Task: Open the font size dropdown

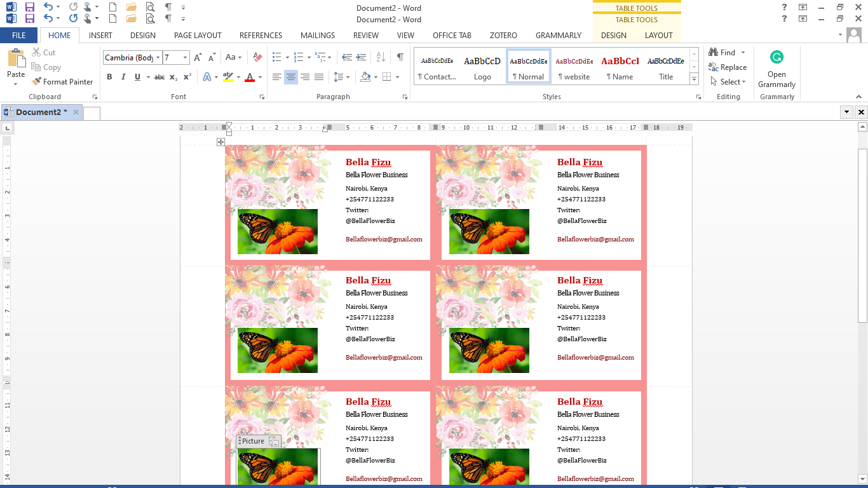Action: [184, 57]
